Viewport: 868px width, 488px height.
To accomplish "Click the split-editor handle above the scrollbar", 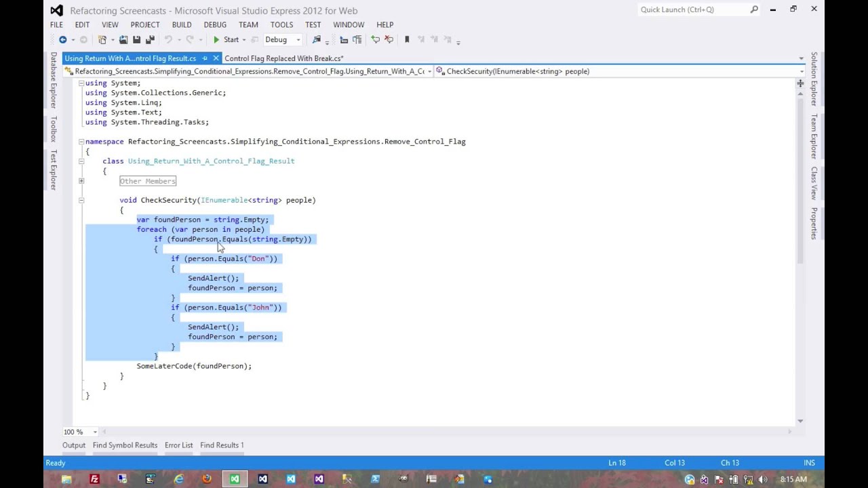I will point(800,83).
